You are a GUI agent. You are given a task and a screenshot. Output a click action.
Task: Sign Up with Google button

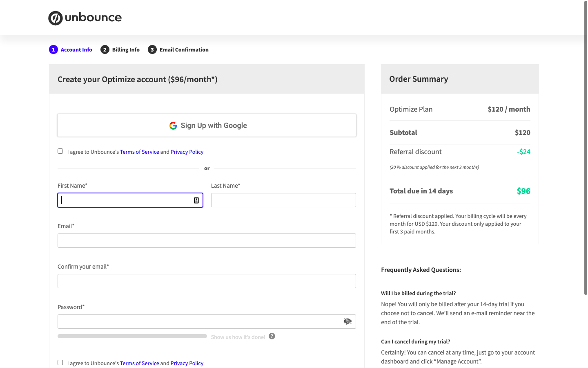[x=207, y=125]
